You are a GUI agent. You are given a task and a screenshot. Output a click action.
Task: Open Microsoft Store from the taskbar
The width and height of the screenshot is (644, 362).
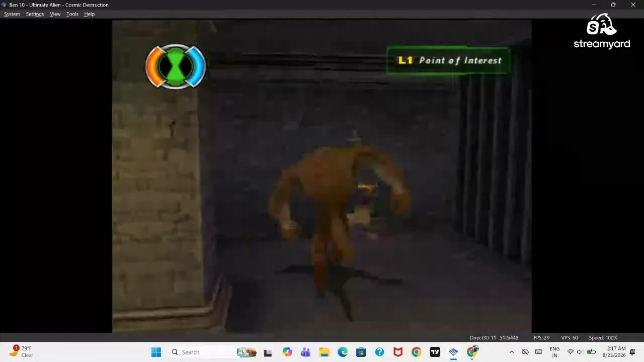[361, 352]
